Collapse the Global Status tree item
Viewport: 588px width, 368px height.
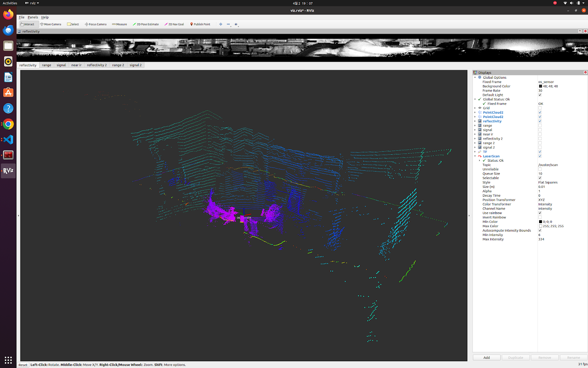tap(475, 99)
